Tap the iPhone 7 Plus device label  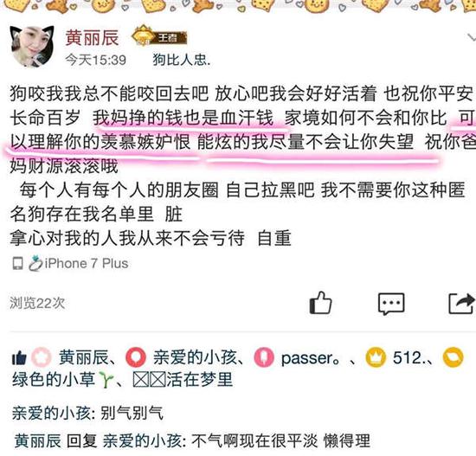coord(87,263)
